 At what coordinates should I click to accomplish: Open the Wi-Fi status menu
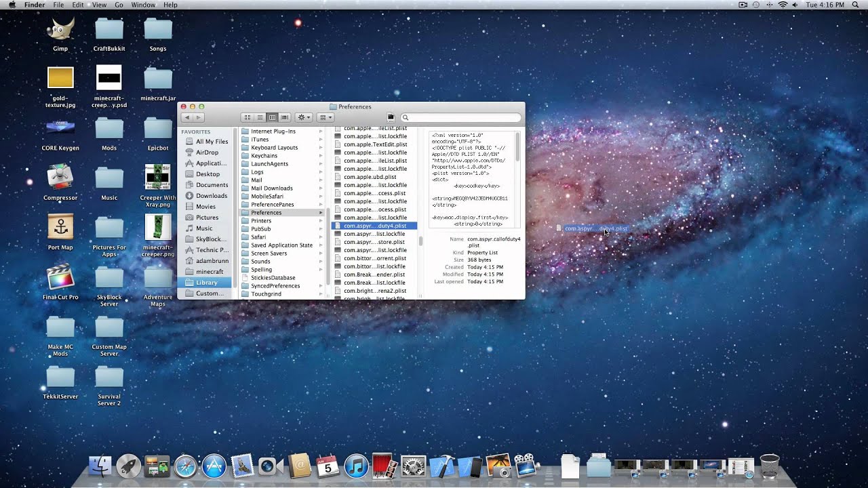click(783, 5)
